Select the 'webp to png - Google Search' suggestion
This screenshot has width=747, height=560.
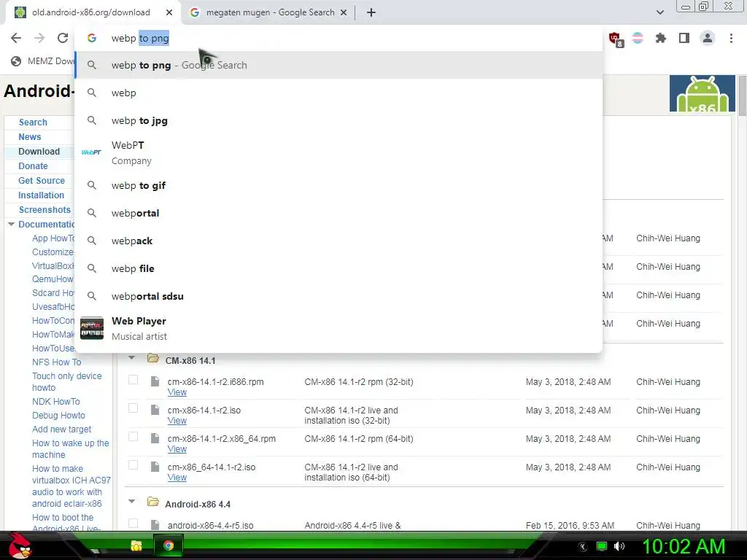(338, 65)
